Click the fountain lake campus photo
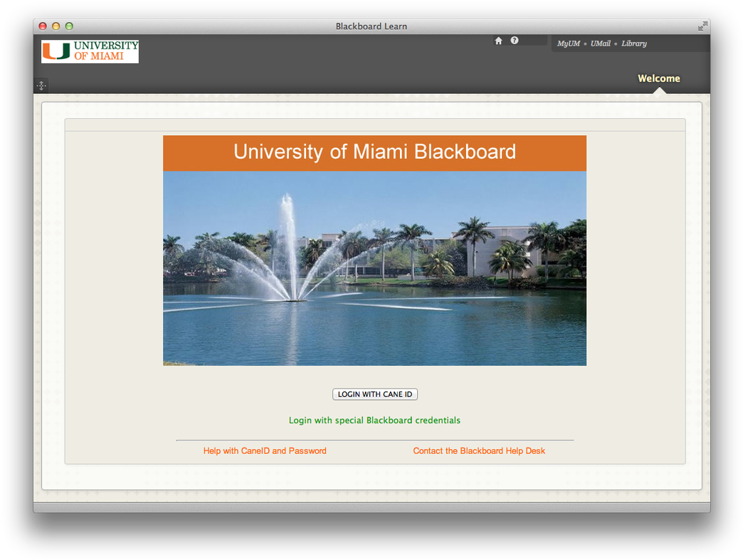The width and height of the screenshot is (743, 560). pos(375,268)
